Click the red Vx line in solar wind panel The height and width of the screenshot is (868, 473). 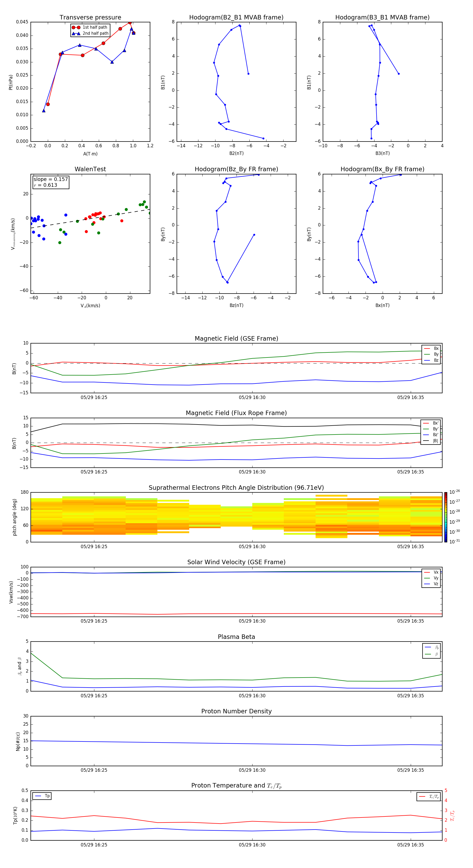[236, 614]
